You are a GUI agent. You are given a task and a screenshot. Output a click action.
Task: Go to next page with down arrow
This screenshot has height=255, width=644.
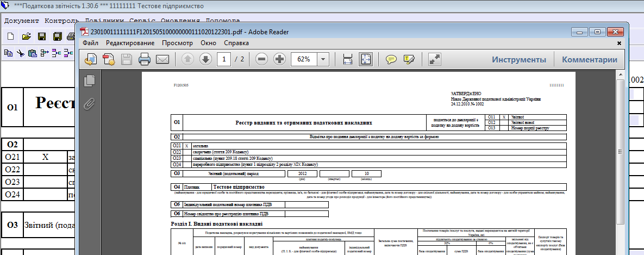[x=205, y=59]
